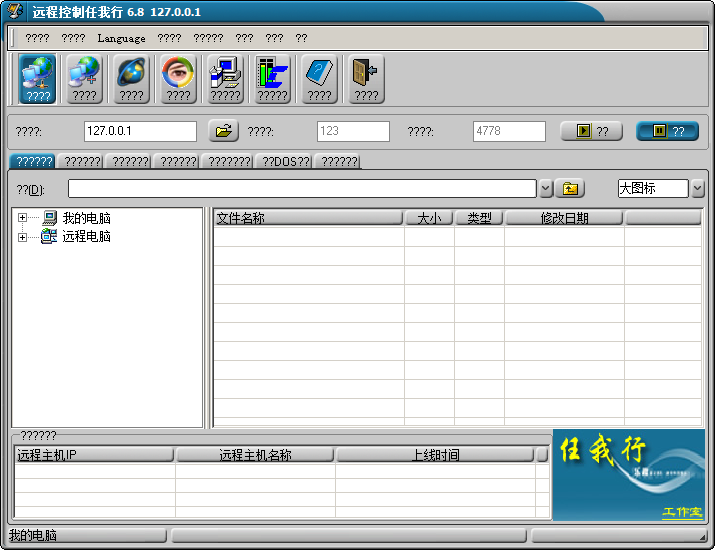The image size is (715, 550).
Task: Click the up-folder button next to path box
Action: (571, 188)
